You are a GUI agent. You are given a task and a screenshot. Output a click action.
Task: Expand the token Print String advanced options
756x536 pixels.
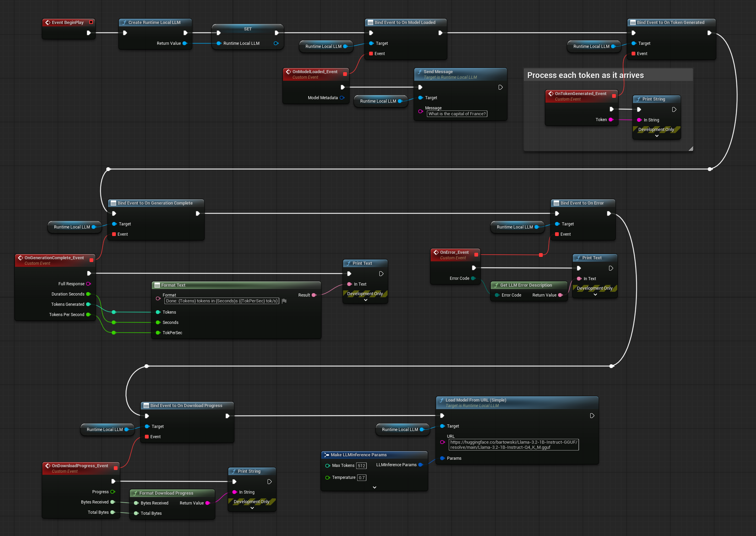point(657,136)
